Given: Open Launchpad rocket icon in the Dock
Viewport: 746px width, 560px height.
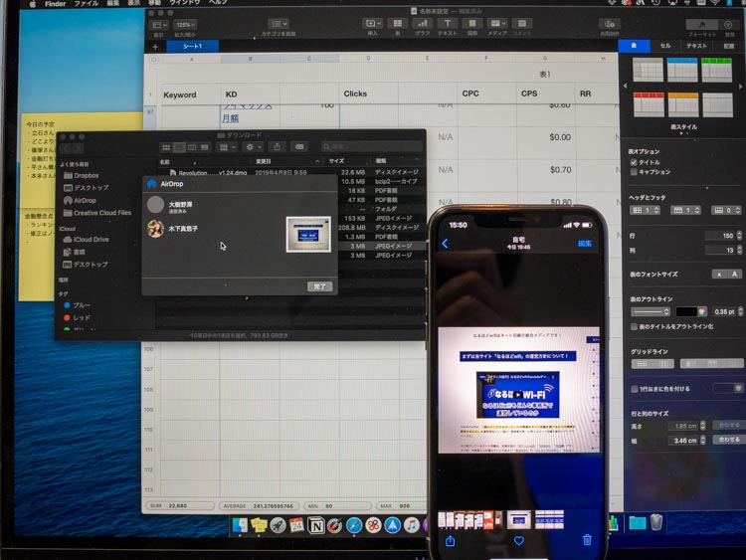Looking at the screenshot, I should pos(278,525).
